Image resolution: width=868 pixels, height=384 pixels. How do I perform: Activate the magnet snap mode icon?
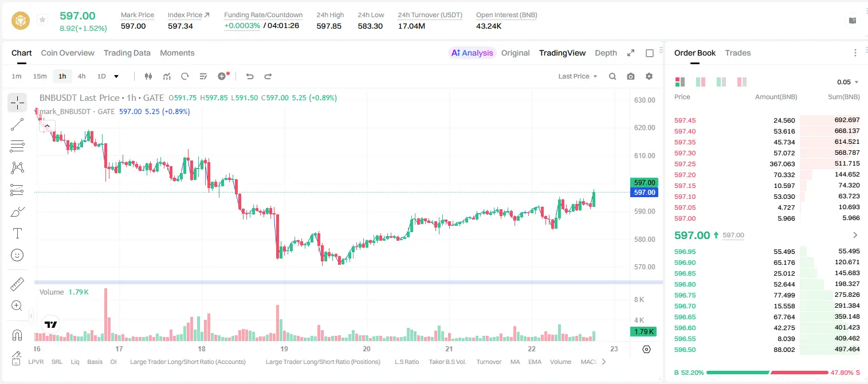[17, 335]
